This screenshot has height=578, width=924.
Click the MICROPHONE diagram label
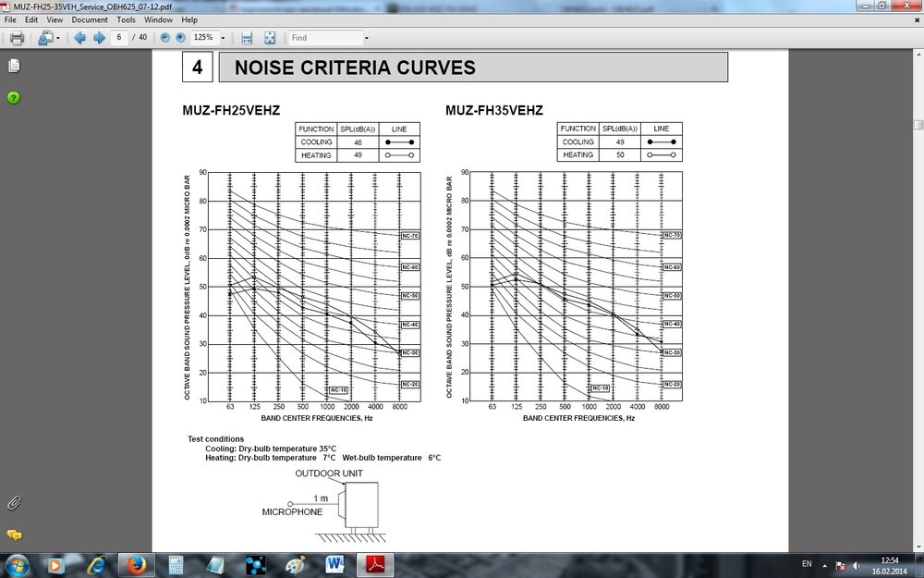coord(292,512)
